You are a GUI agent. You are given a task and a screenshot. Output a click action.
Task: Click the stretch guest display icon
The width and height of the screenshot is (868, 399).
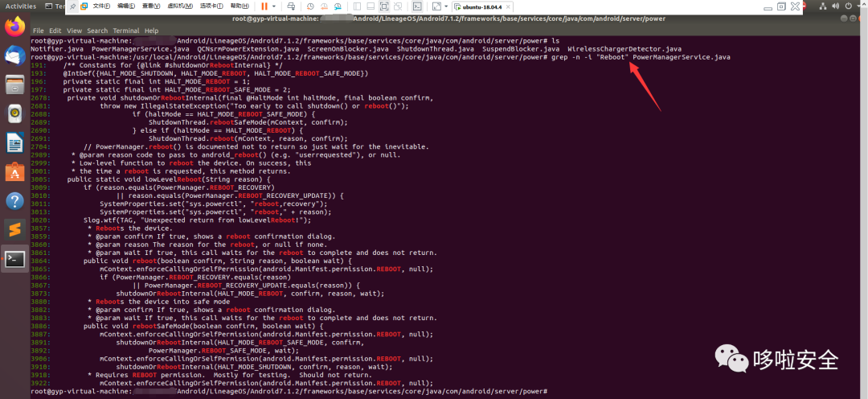pyautogui.click(x=436, y=6)
